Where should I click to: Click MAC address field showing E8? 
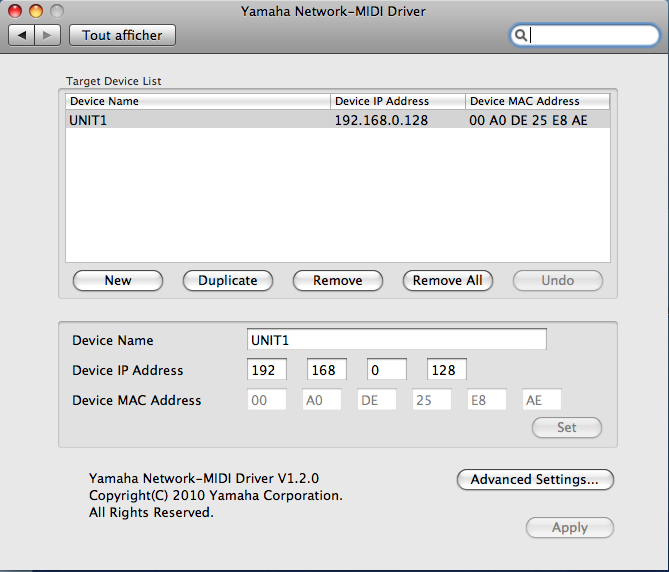point(487,400)
